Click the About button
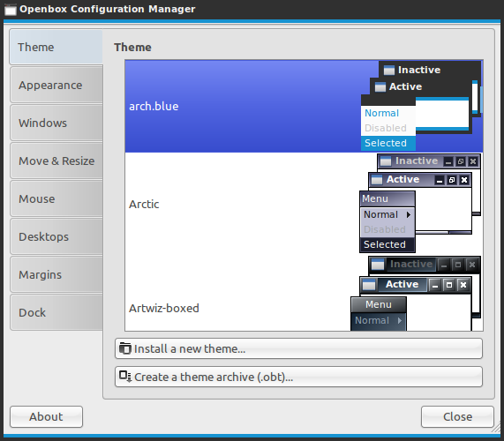The height and width of the screenshot is (441, 504). tap(46, 416)
